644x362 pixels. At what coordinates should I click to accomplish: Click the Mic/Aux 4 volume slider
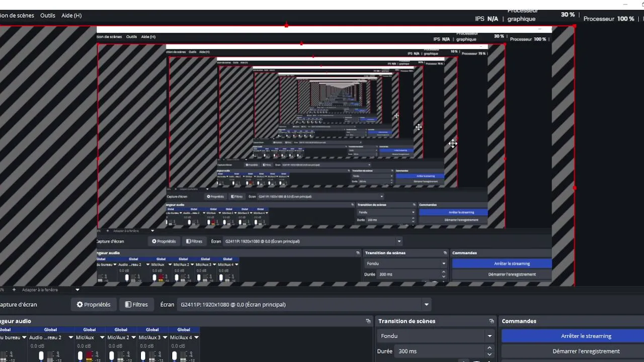coord(174,356)
